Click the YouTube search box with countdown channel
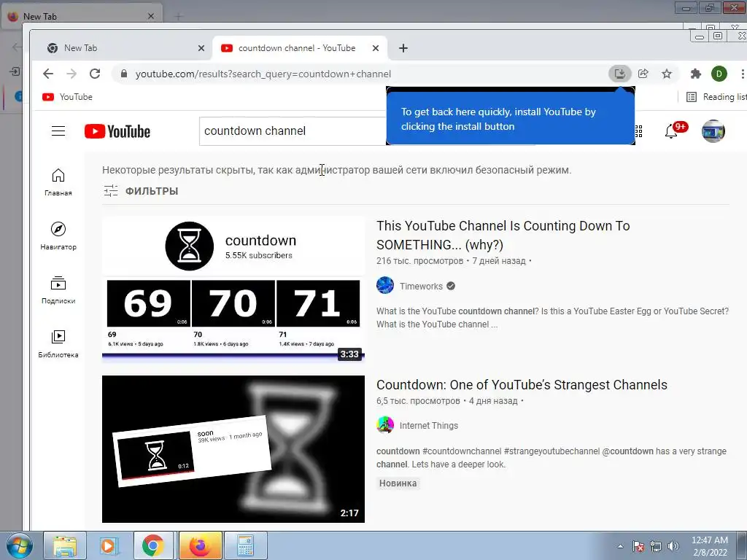 pyautogui.click(x=293, y=131)
